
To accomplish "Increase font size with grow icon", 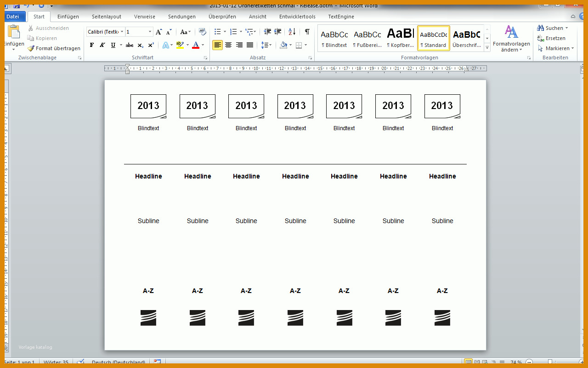I will point(158,32).
